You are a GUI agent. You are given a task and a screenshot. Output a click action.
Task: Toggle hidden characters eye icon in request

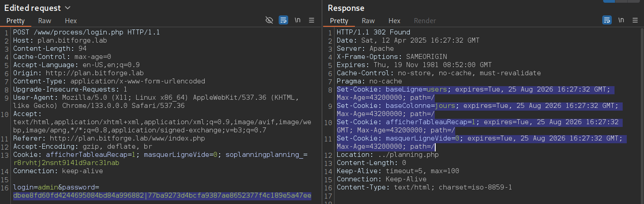269,20
